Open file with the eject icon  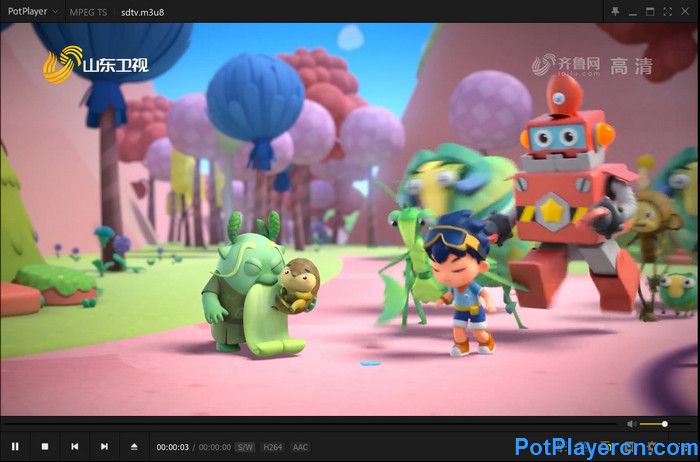[134, 446]
